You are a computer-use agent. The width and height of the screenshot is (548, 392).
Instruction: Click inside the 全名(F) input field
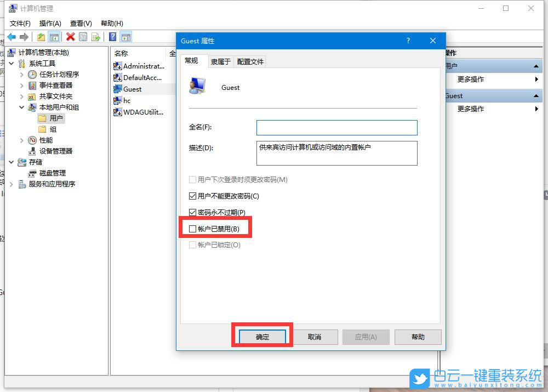pyautogui.click(x=337, y=128)
